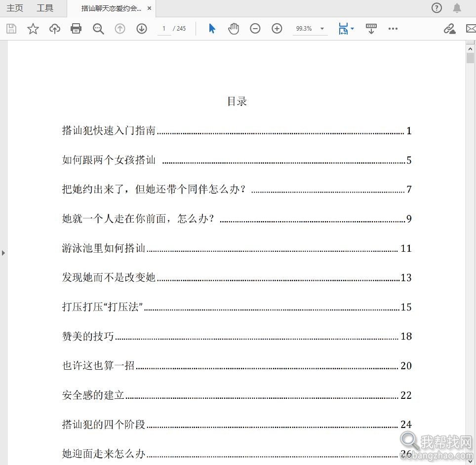Viewport: 476px width, 465px height.
Task: Bookmark the document with the star icon
Action: 33,29
